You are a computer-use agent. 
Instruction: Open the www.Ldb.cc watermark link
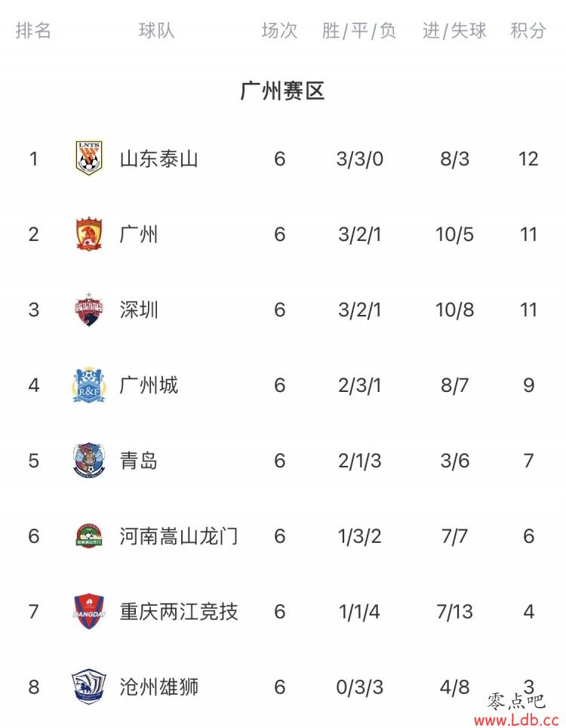[516, 720]
